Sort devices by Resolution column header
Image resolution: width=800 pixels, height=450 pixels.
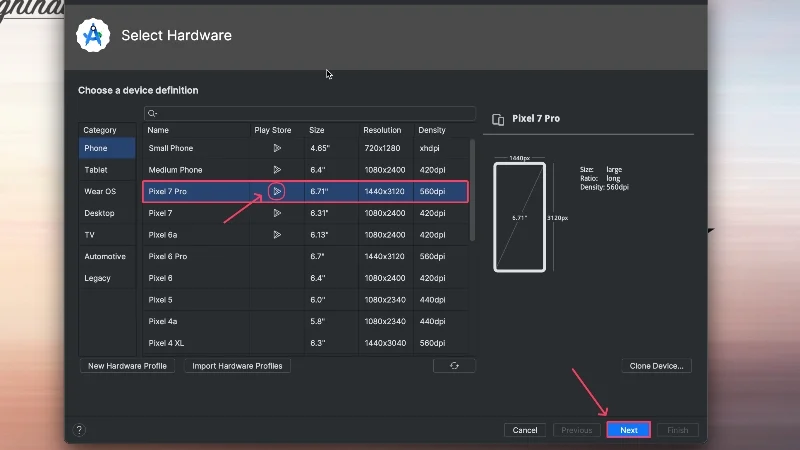(x=382, y=130)
